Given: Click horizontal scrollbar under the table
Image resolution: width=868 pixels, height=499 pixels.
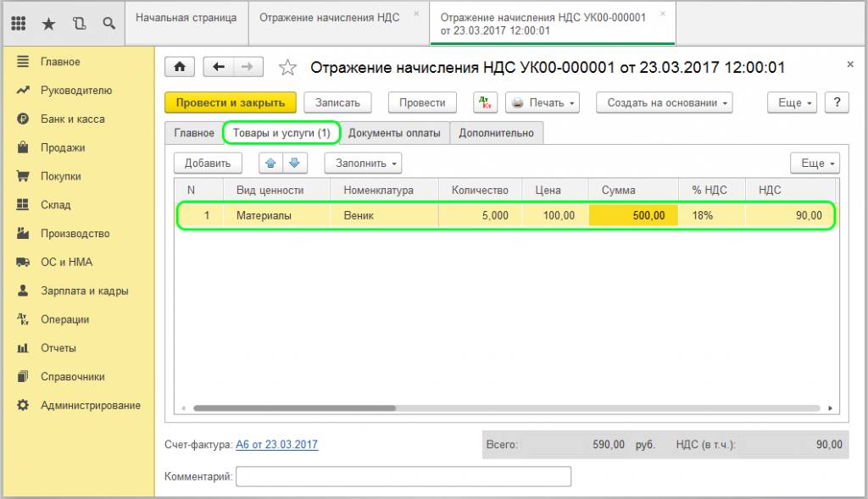Looking at the screenshot, I should pos(294,408).
